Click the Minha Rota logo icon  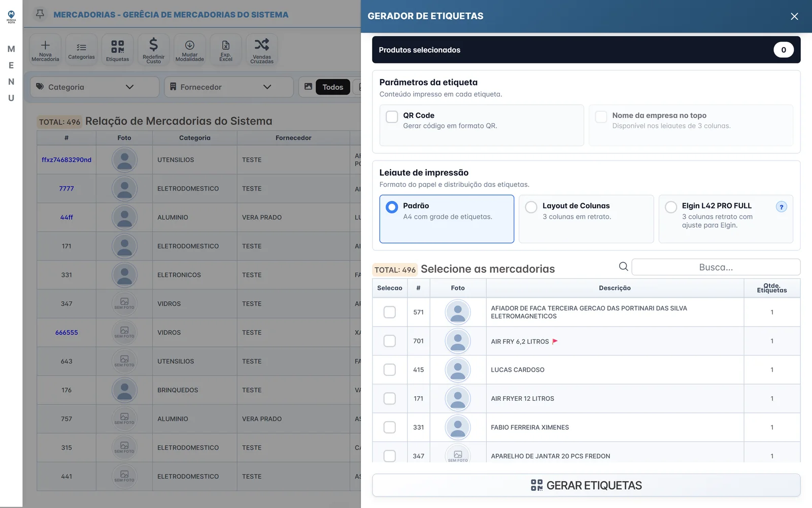(11, 16)
